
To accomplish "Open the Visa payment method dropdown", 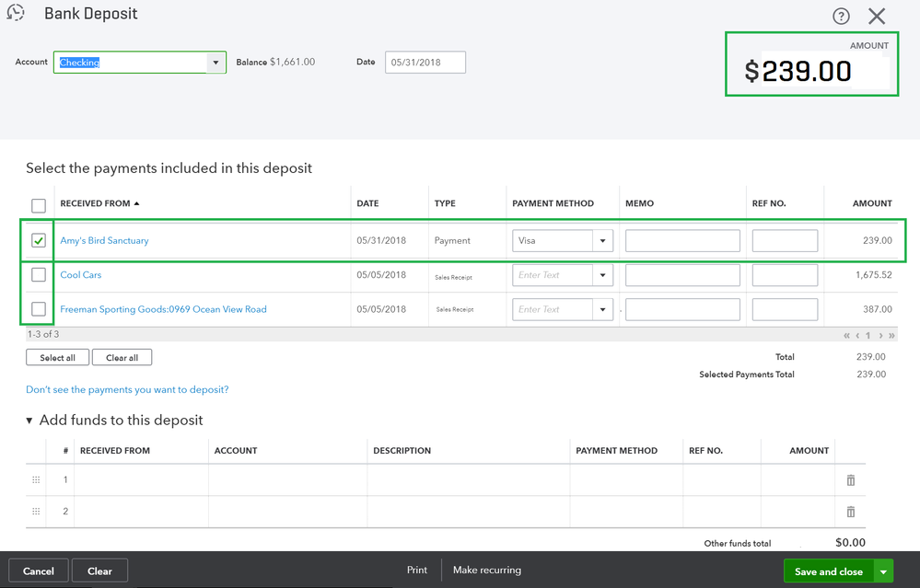I will [x=602, y=240].
